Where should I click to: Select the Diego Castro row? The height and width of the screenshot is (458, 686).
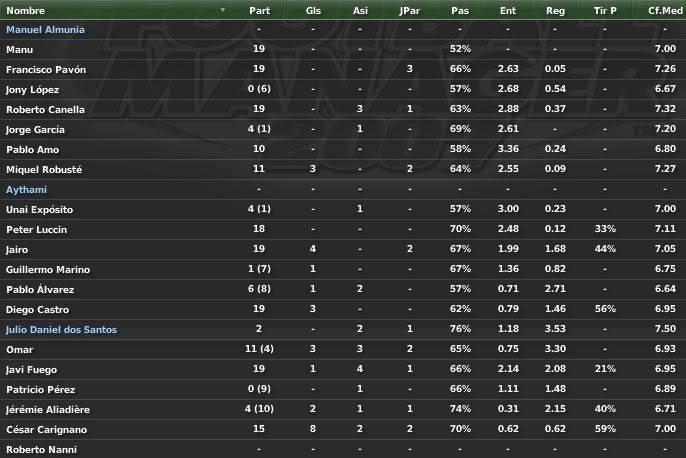pyautogui.click(x=343, y=309)
